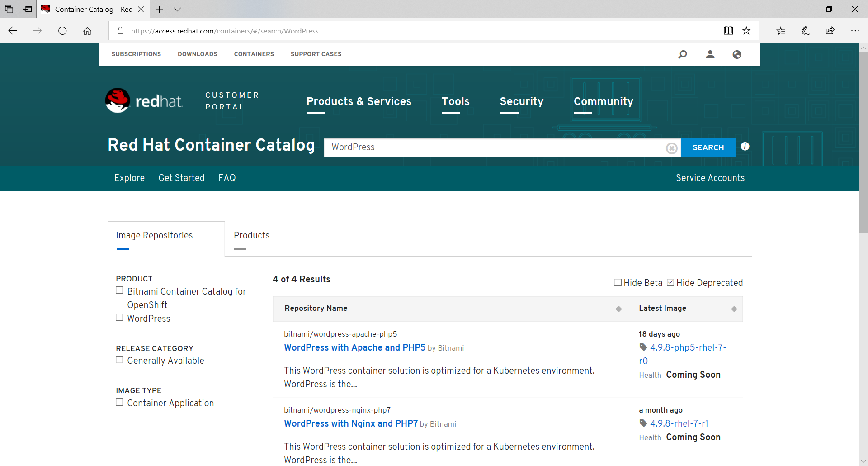Enable the Hide Beta checkbox
This screenshot has height=466, width=868.
(x=618, y=283)
